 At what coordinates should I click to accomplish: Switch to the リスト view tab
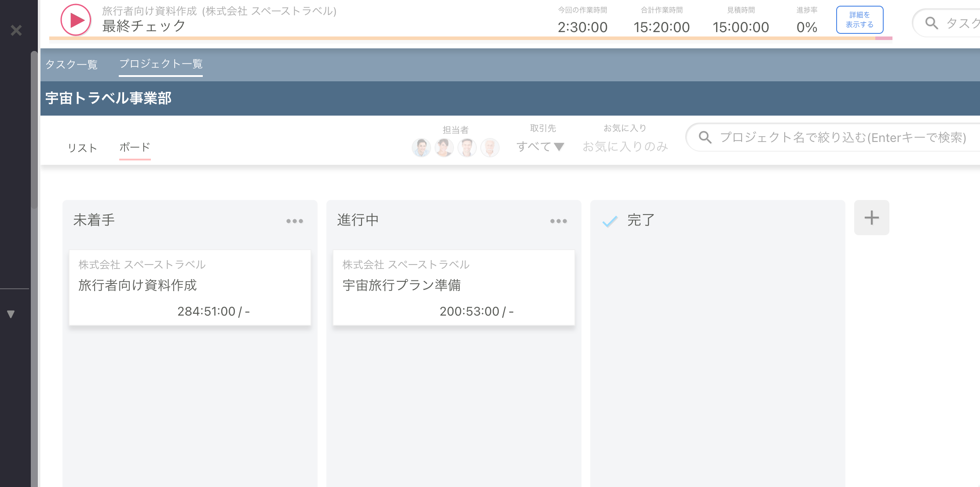(83, 148)
